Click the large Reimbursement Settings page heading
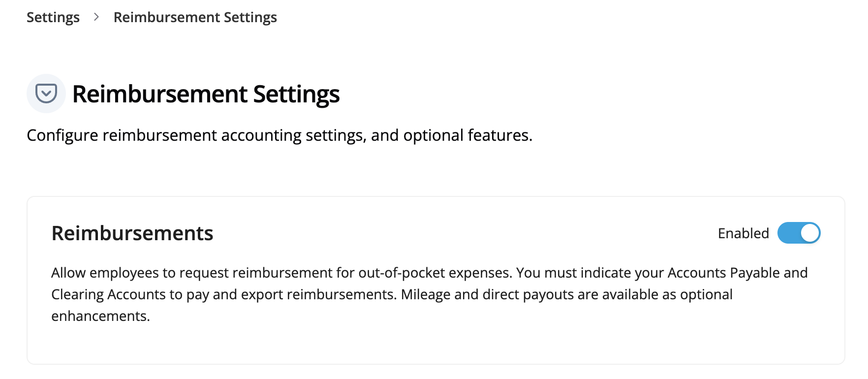The image size is (868, 379). point(206,94)
